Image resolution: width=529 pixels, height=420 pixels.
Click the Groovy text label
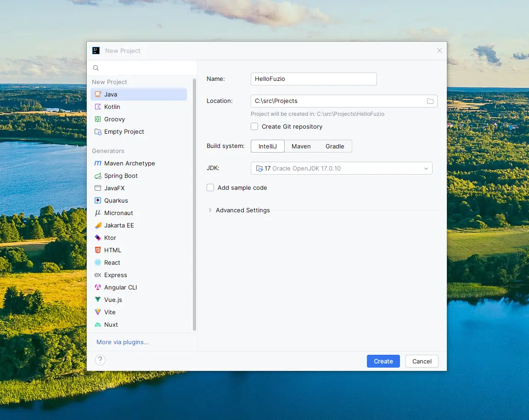pyautogui.click(x=114, y=119)
